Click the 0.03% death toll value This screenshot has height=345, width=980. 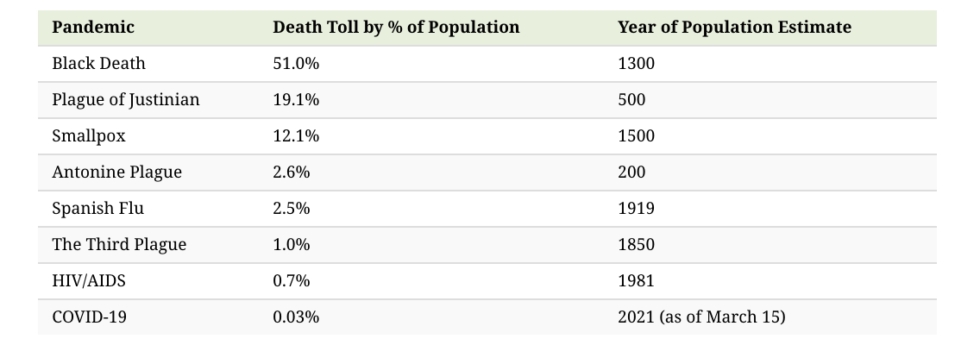pos(296,317)
